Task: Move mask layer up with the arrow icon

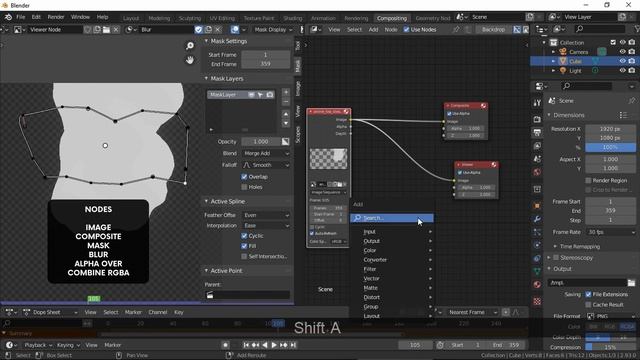Action: [x=286, y=114]
